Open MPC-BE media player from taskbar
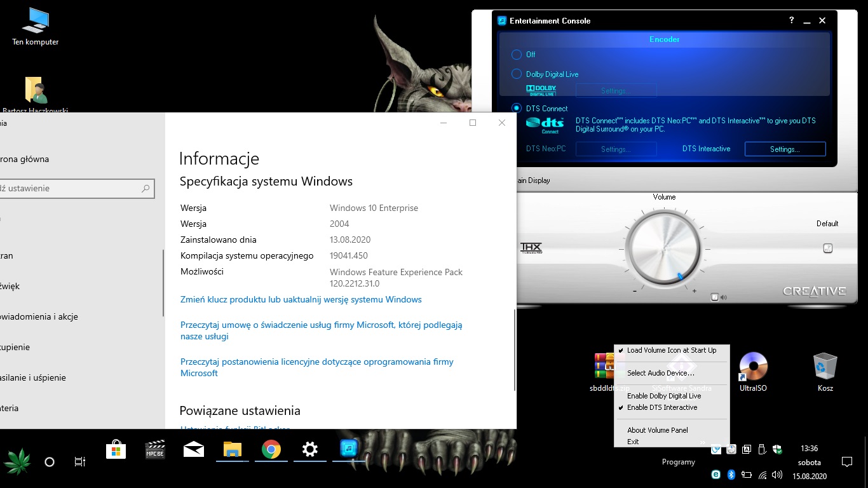Viewport: 868px width, 488px height. pos(156,450)
